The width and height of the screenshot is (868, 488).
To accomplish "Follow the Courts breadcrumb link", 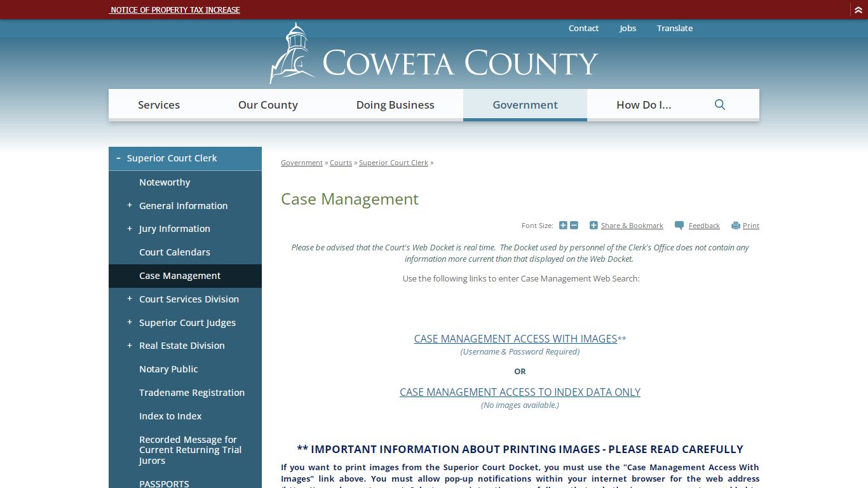I will tap(341, 163).
